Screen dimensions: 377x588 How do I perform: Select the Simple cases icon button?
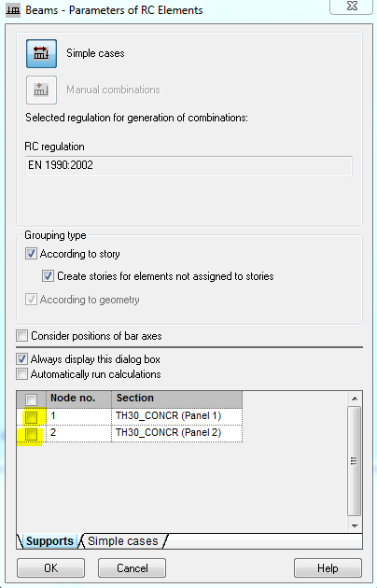(x=41, y=53)
